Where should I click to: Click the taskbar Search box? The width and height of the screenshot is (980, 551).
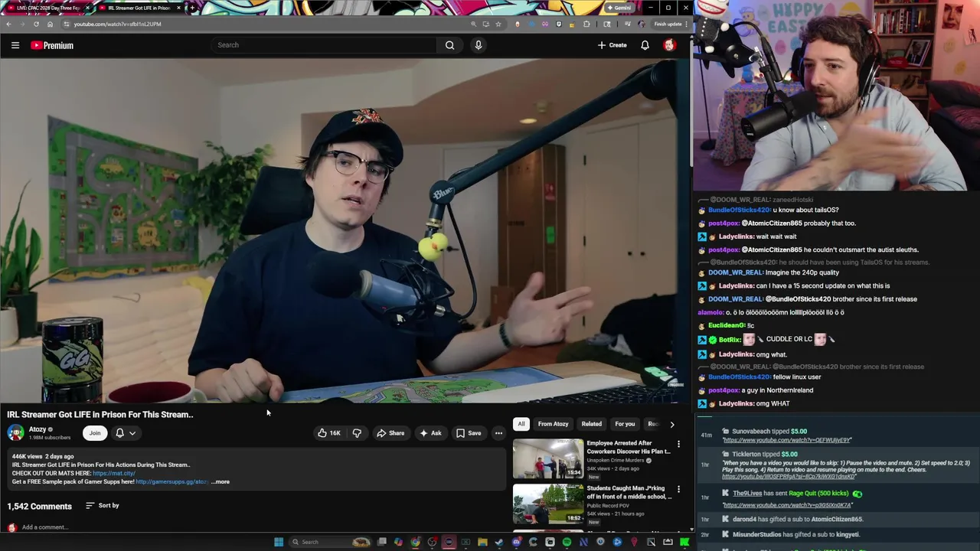tap(329, 542)
